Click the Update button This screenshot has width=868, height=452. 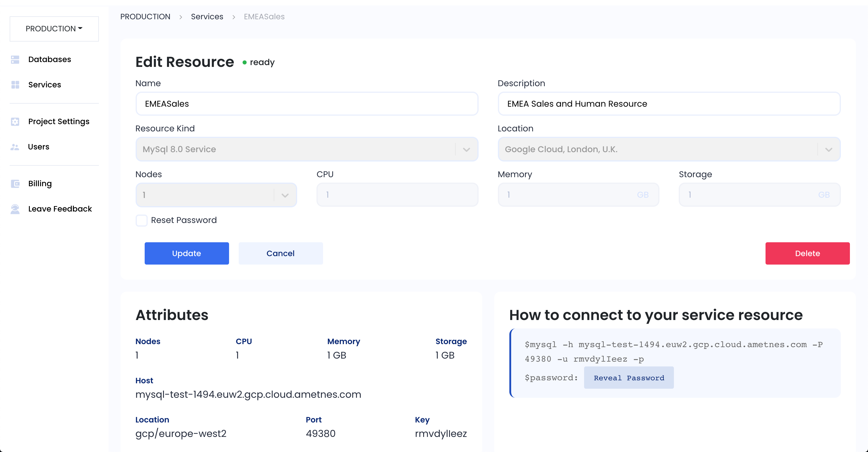[x=187, y=253]
